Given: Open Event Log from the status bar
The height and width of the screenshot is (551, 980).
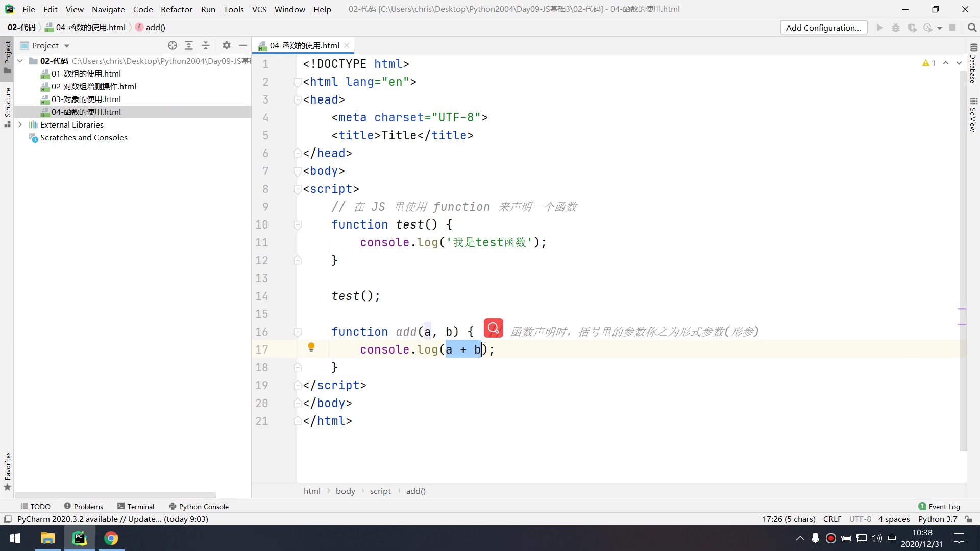Looking at the screenshot, I should click(x=939, y=506).
